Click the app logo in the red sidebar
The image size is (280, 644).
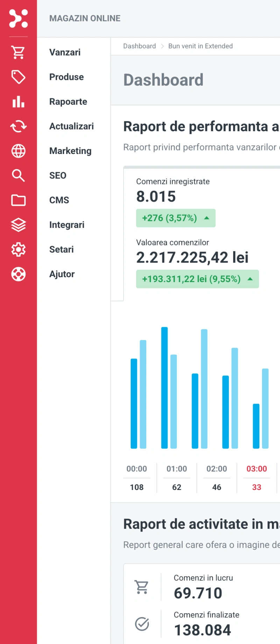(18, 18)
